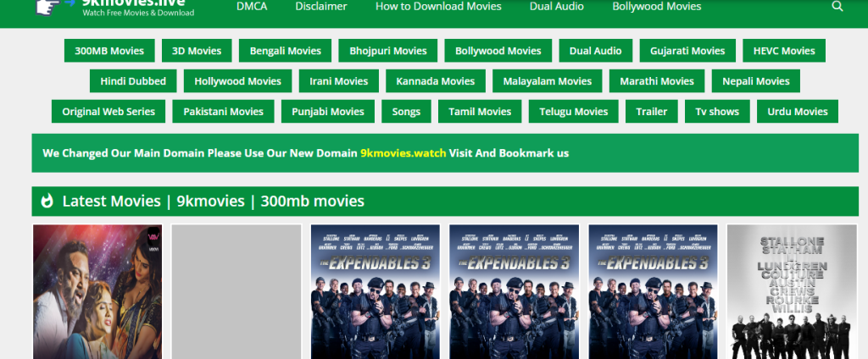
Task: Open the Bengali Movies category
Action: click(285, 50)
